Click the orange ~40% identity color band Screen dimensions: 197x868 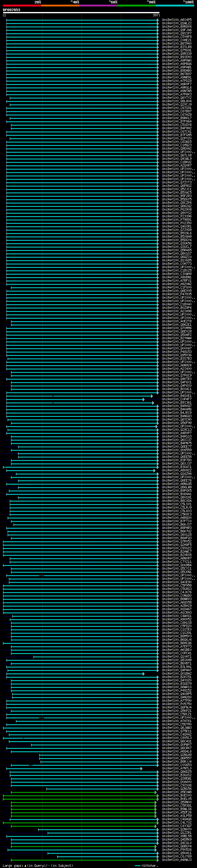(60, 6)
